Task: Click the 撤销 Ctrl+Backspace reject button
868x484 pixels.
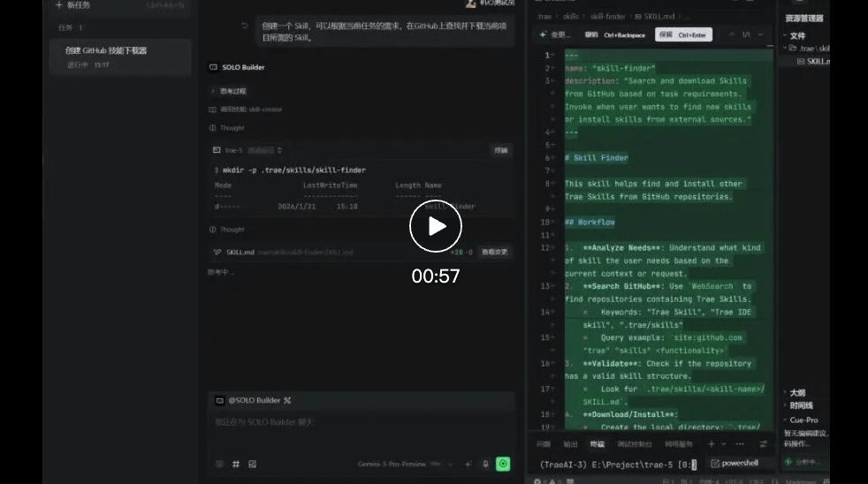Action: point(615,34)
